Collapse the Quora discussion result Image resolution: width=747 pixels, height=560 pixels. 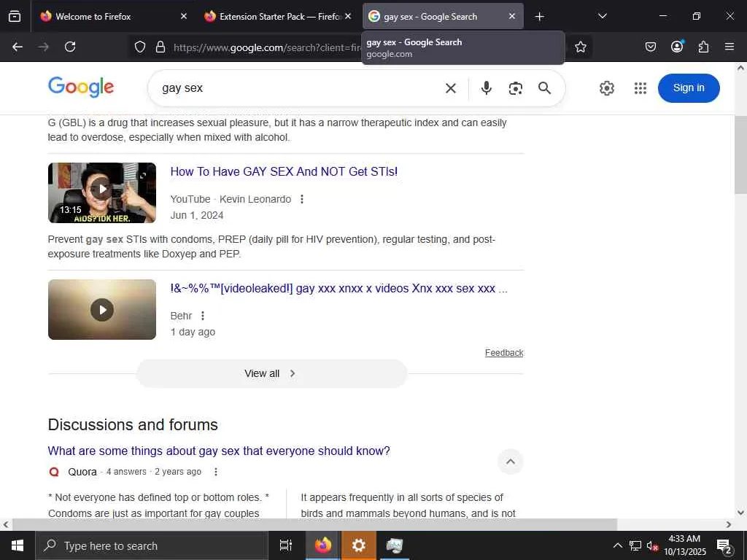(x=510, y=462)
